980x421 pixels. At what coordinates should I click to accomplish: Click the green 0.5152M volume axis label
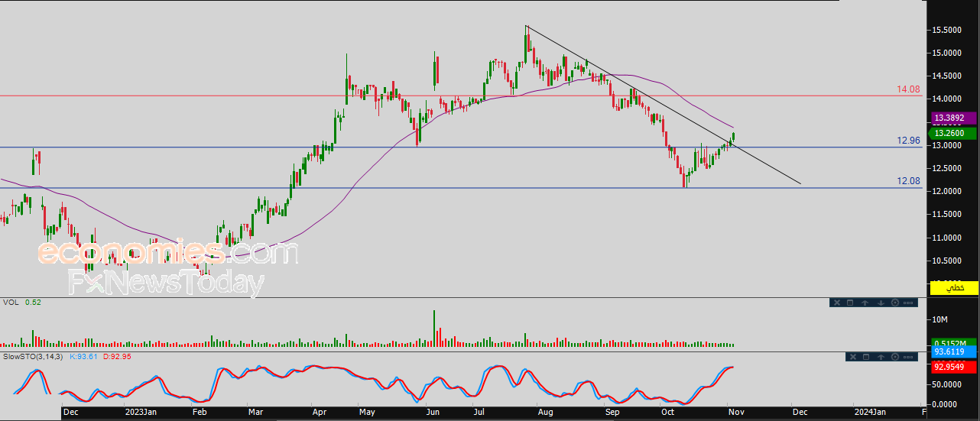[x=954, y=342]
